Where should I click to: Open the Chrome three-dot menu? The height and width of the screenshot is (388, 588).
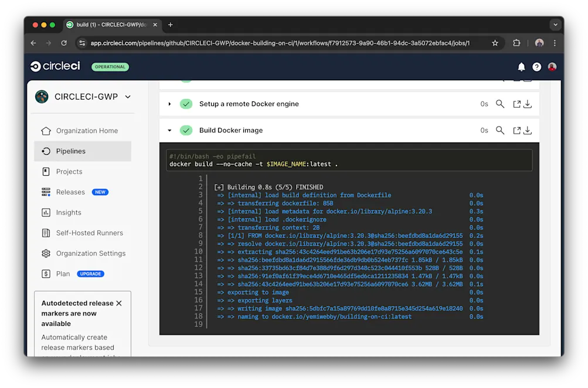(x=555, y=43)
